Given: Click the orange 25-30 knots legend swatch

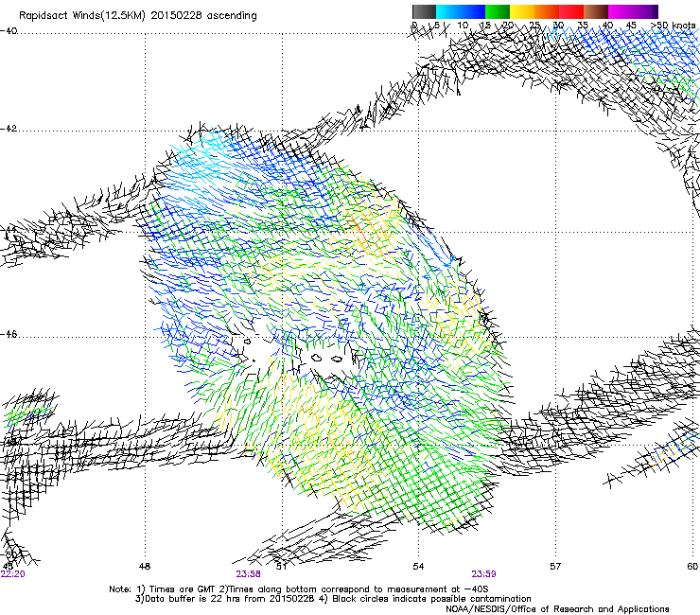Looking at the screenshot, I should (547, 11).
